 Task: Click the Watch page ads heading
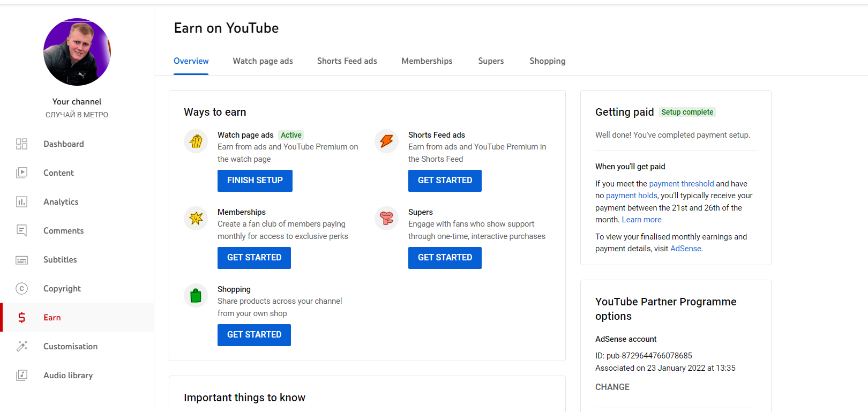pyautogui.click(x=245, y=135)
